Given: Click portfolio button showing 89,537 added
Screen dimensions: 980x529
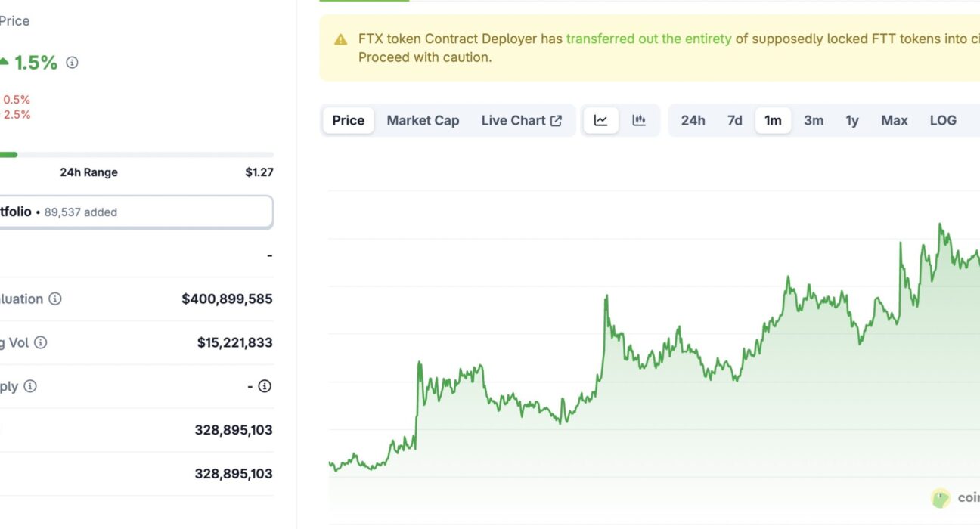Looking at the screenshot, I should coord(136,212).
